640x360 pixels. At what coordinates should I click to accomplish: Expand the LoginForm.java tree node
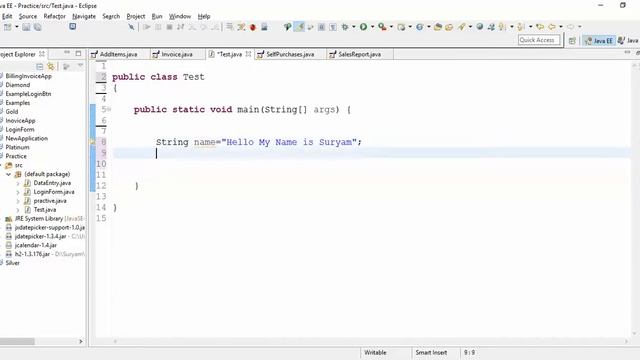point(18,192)
